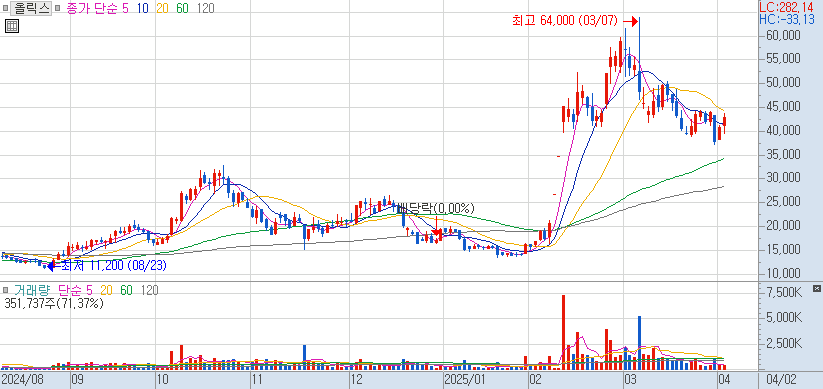Click the 02 month label on date axis
The height and width of the screenshot is (389, 823).
(x=535, y=379)
